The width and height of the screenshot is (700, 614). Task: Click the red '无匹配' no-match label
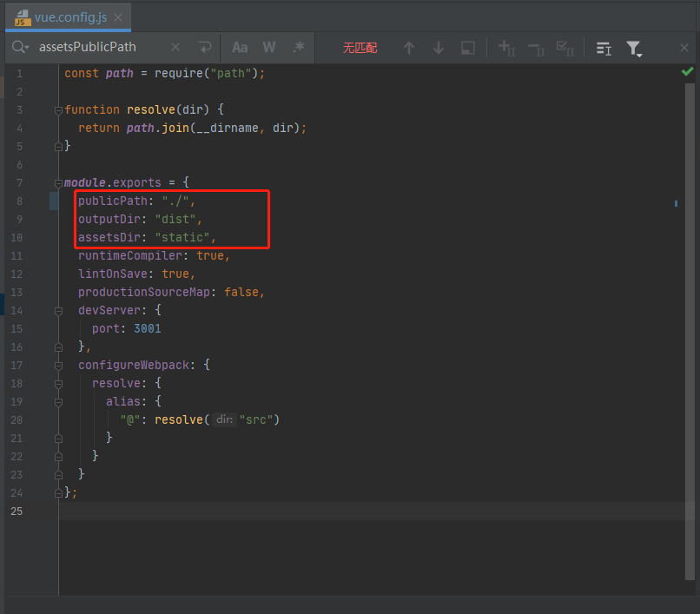point(360,48)
